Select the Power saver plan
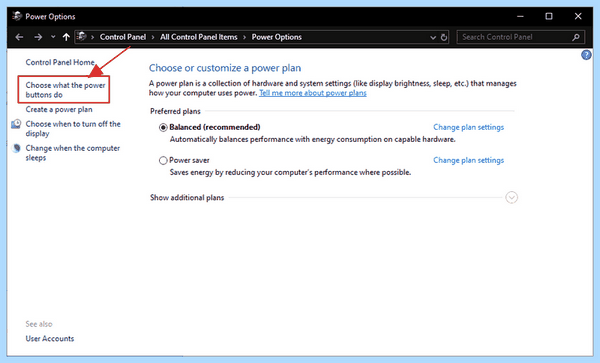The height and width of the screenshot is (363, 600). tap(163, 160)
